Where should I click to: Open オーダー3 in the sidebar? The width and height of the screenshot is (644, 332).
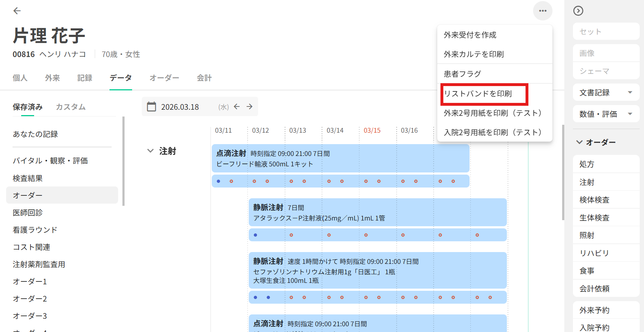click(x=62, y=316)
